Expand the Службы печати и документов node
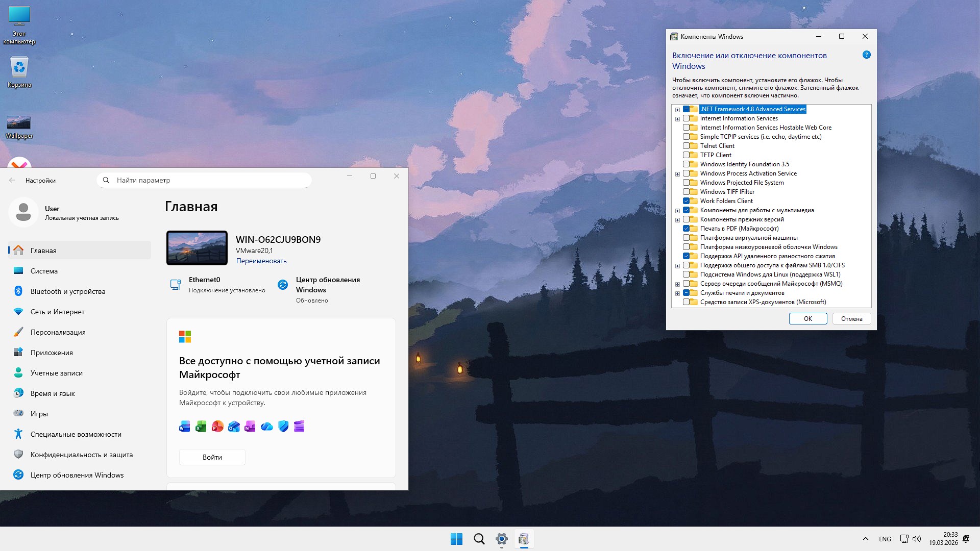The width and height of the screenshot is (980, 551). (x=677, y=293)
